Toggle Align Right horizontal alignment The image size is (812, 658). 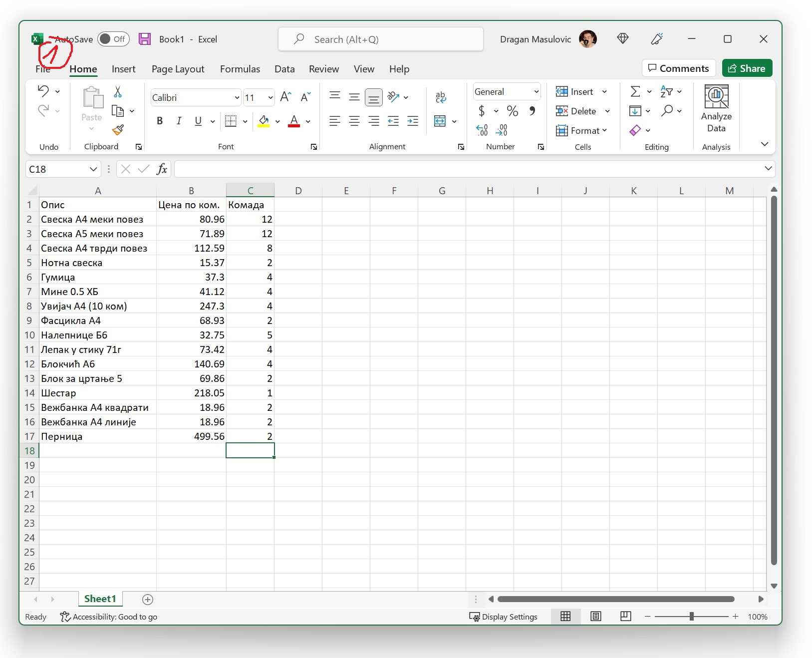click(x=374, y=121)
